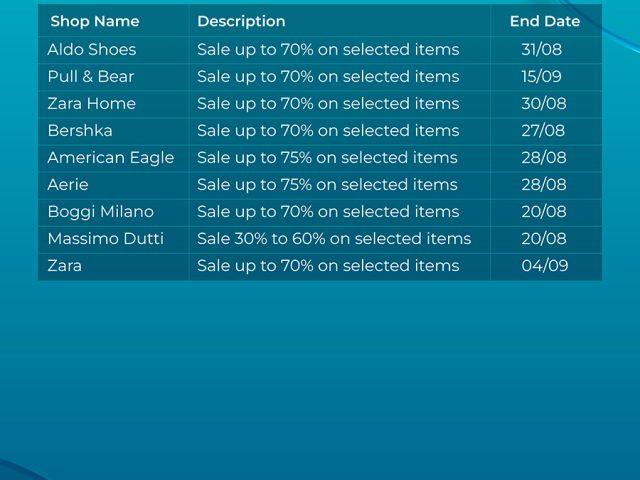Image resolution: width=640 pixels, height=480 pixels.
Task: Select the Bershka shop name
Action: click(80, 131)
